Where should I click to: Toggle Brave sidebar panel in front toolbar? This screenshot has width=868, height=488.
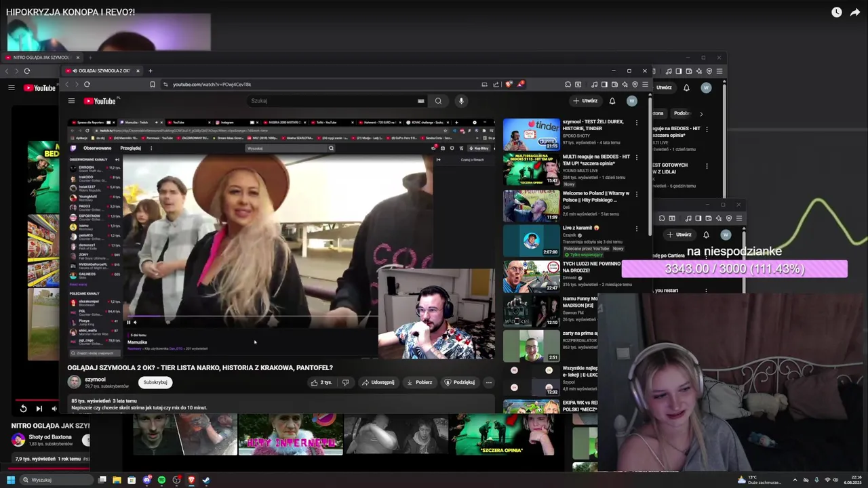click(x=604, y=84)
